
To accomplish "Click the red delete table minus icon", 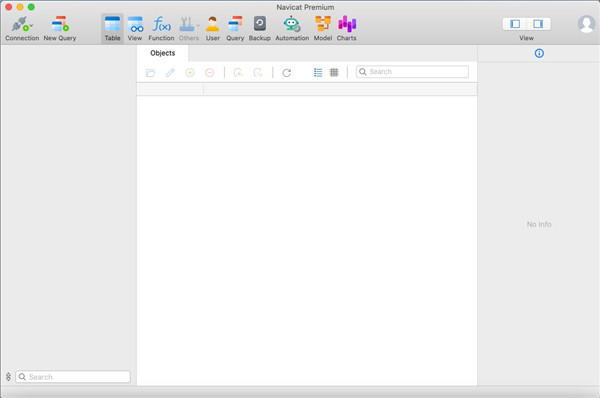I will pos(210,73).
